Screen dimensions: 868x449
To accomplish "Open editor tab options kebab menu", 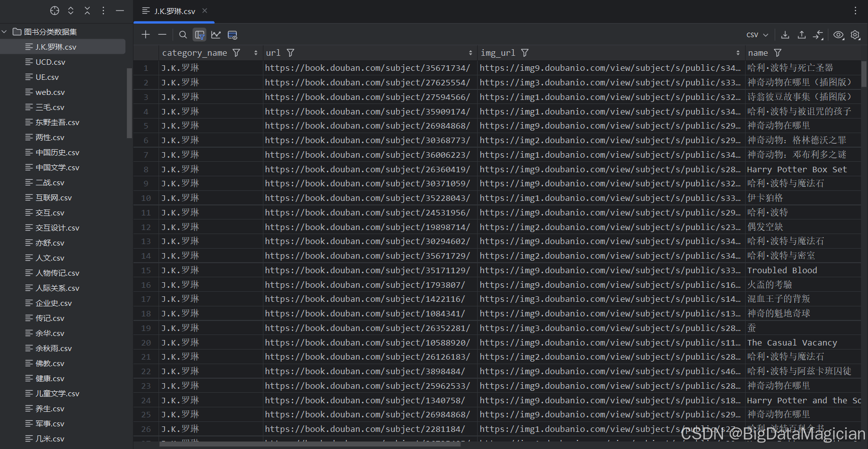I will click(x=855, y=11).
